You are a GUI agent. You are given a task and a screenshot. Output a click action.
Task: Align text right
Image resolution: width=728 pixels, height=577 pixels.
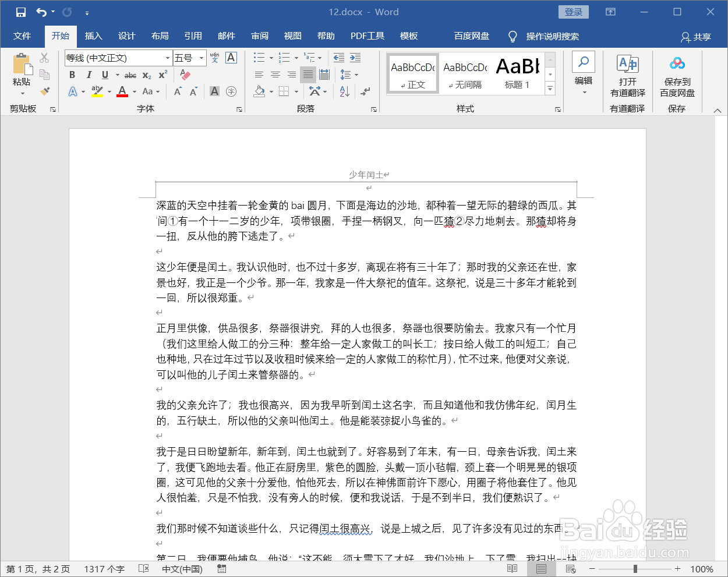(292, 75)
